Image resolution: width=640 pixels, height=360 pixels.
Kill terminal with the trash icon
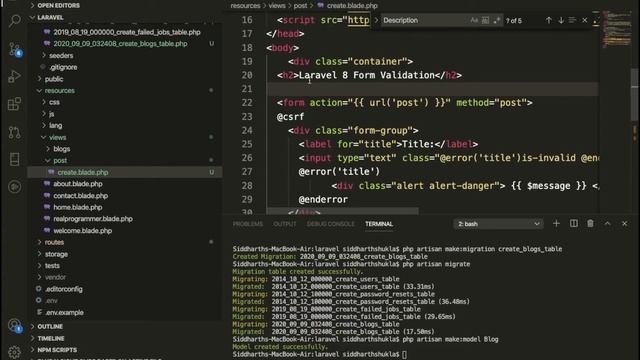coord(590,224)
